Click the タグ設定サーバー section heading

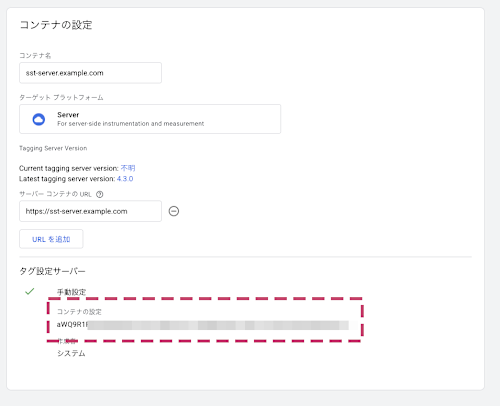[x=52, y=271]
